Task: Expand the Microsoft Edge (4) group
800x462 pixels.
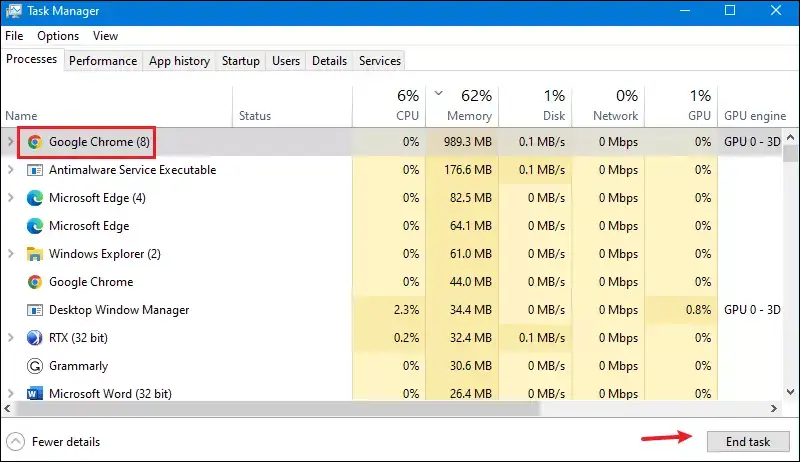Action: (x=10, y=198)
